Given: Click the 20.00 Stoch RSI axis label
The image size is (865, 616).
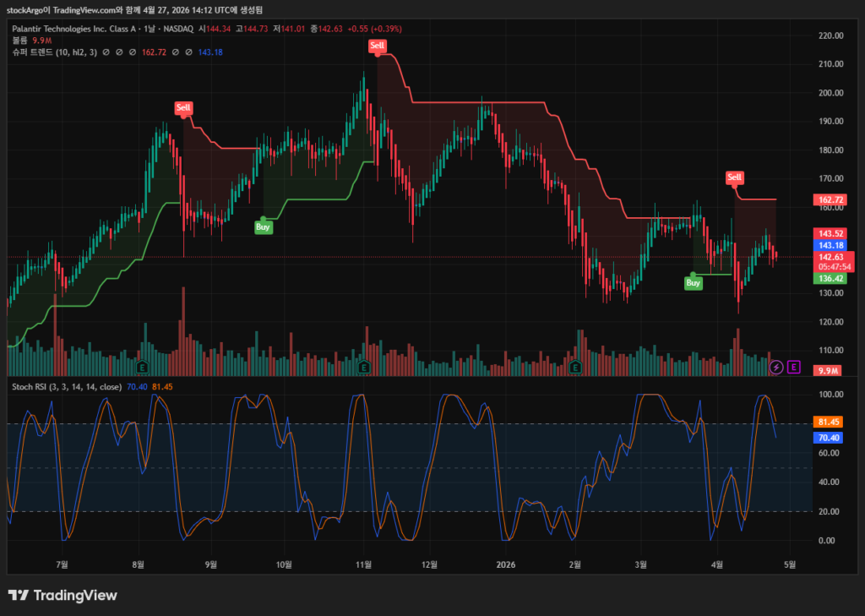Looking at the screenshot, I should pyautogui.click(x=830, y=512).
